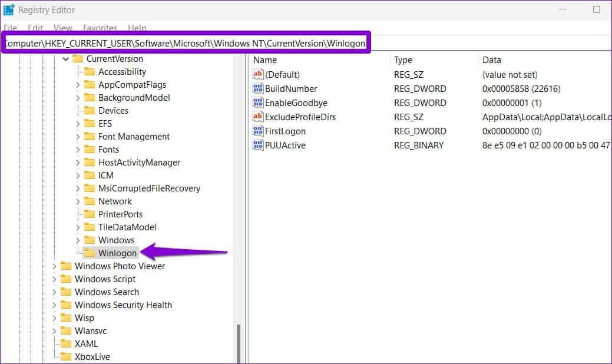Screen dimensions: 612x364
Task: Click the CurrentVersion folder icon
Action: pos(78,59)
